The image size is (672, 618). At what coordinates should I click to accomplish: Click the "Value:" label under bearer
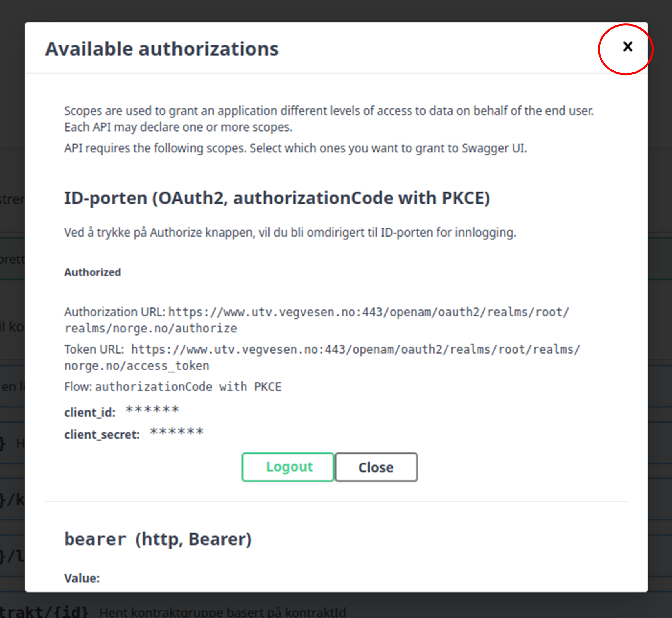pos(82,578)
